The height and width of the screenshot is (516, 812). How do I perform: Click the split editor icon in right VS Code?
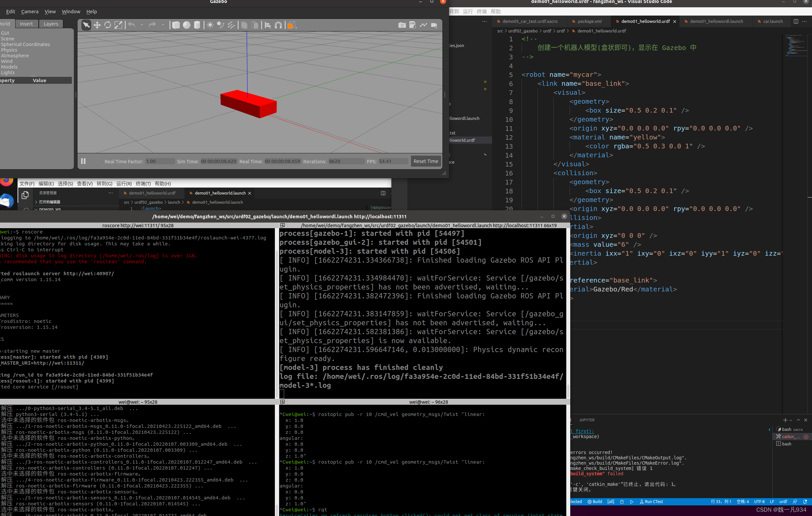tap(796, 21)
